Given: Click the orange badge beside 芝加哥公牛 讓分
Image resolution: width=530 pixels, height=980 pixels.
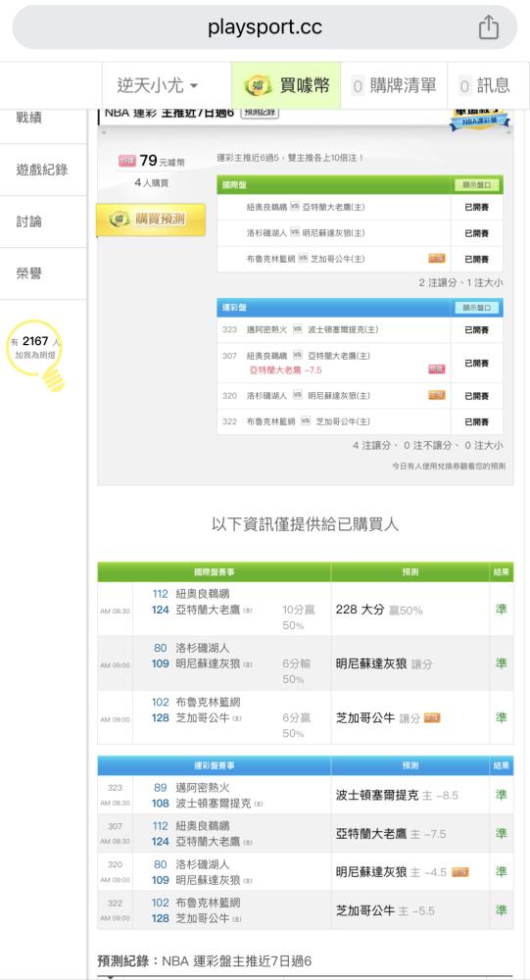Looking at the screenshot, I should (432, 718).
